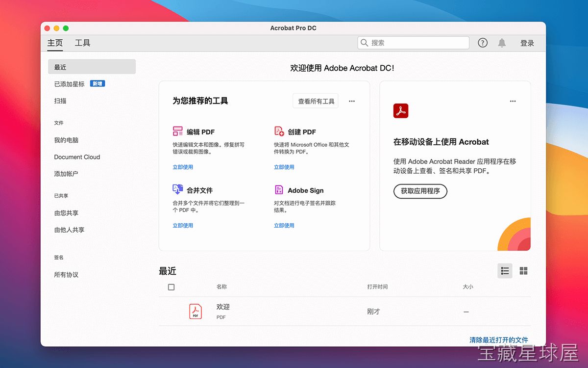Click the 合并文件 tool icon
The height and width of the screenshot is (368, 588).
(177, 189)
